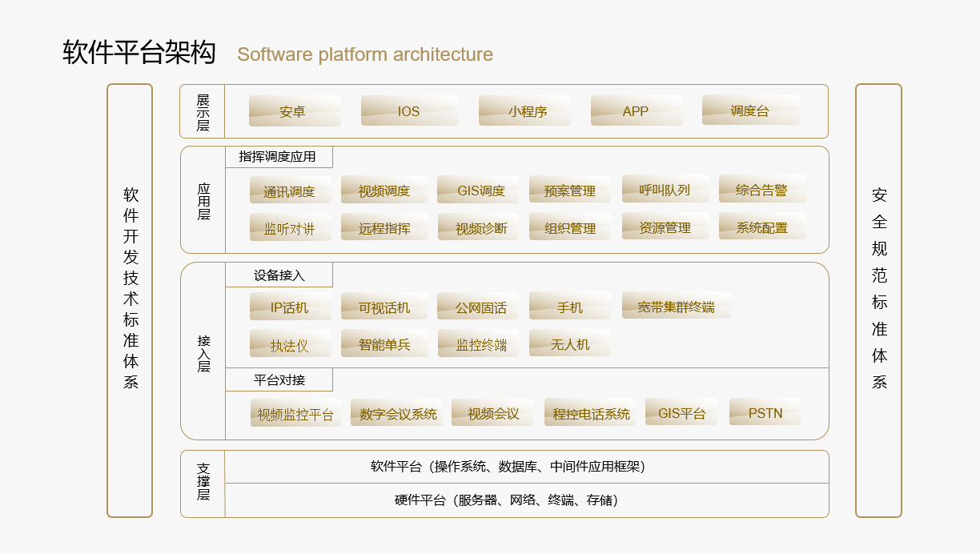This screenshot has height=554, width=980.
Task: Select the IOS block
Action: (x=409, y=111)
